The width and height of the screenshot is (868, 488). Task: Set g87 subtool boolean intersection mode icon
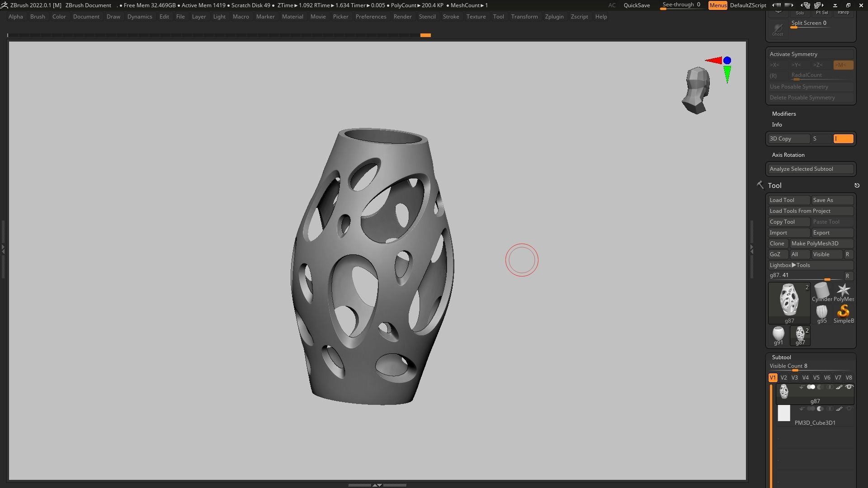830,387
